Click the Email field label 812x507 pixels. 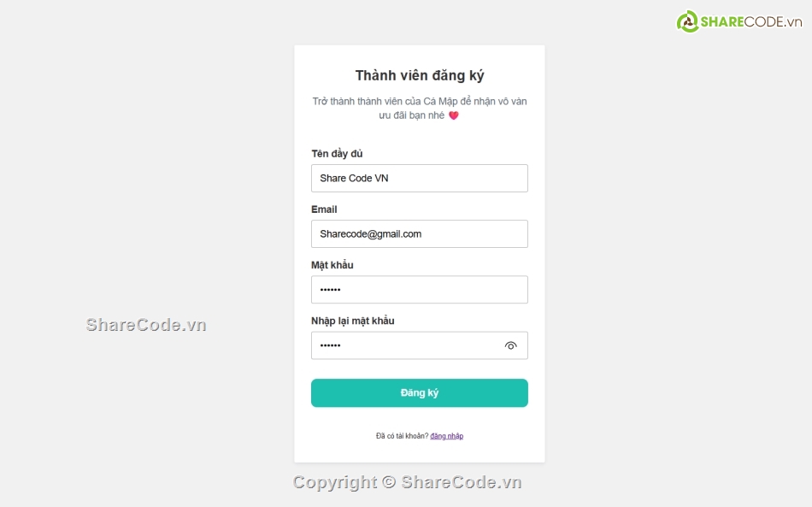click(x=323, y=209)
